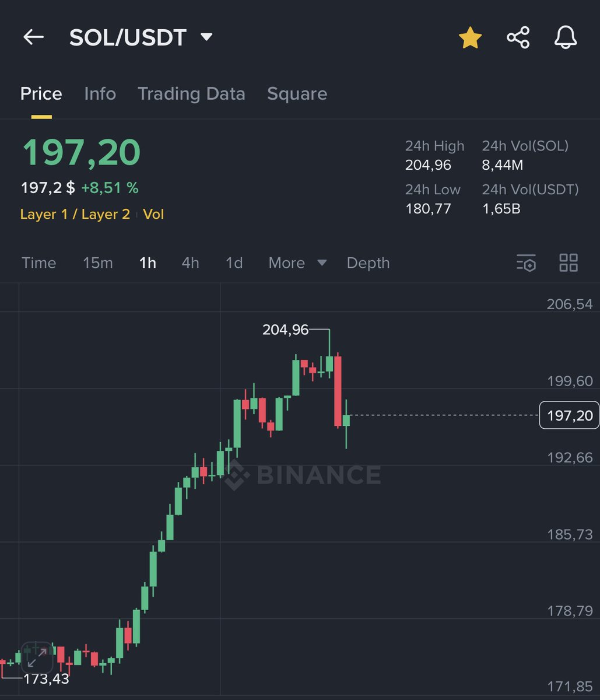Open sharing options via the share icon
Image resolution: width=600 pixels, height=700 pixels.
pyautogui.click(x=517, y=37)
